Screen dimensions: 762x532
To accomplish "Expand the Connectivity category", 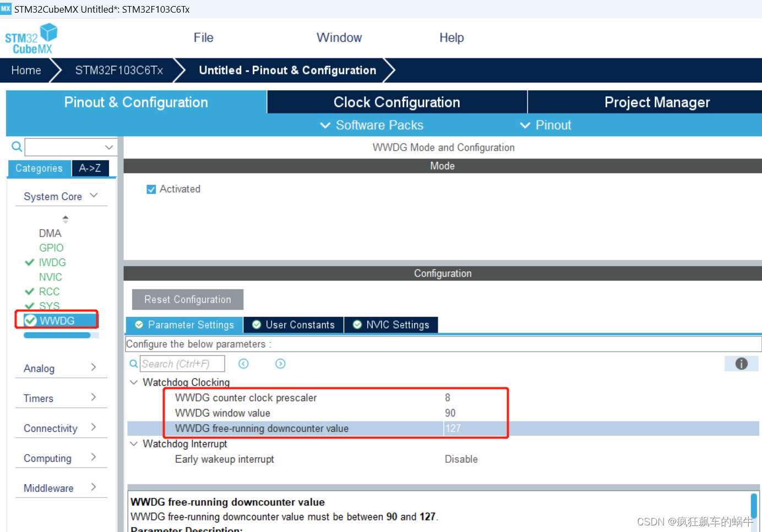I will pos(93,427).
